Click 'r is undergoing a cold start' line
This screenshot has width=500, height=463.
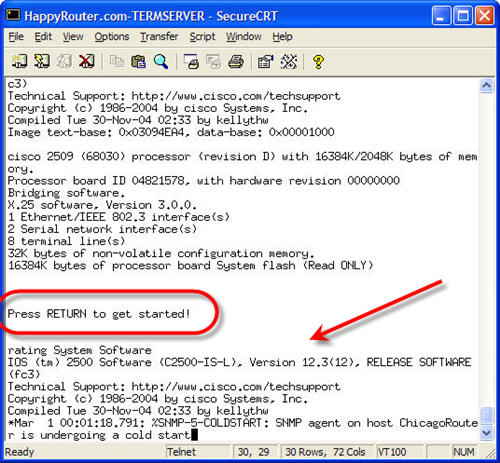99,435
